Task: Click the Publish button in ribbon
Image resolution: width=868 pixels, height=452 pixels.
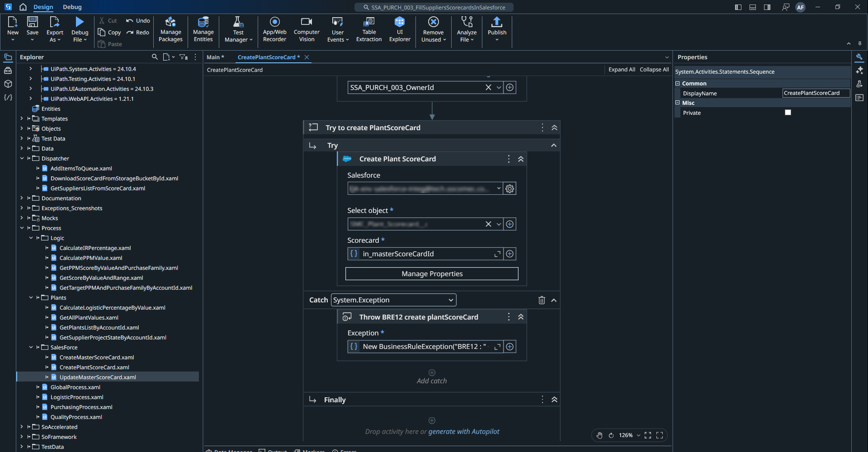Action: coord(497,26)
